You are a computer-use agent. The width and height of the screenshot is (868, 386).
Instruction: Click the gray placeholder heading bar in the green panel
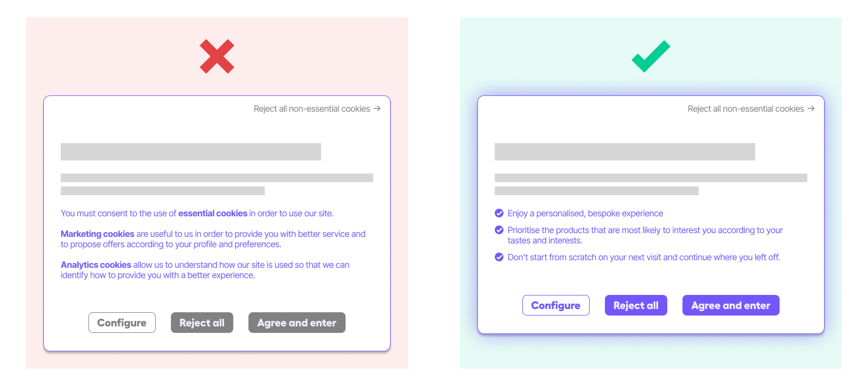(625, 152)
